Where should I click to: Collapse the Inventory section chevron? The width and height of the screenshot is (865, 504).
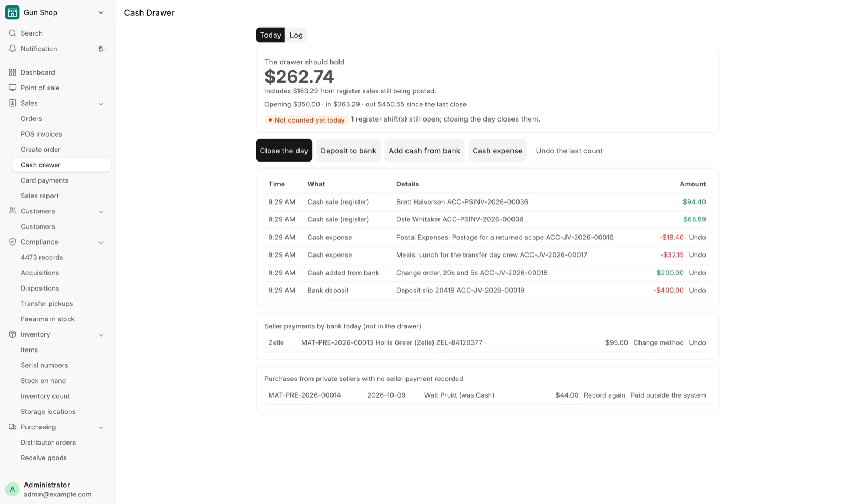tap(101, 335)
